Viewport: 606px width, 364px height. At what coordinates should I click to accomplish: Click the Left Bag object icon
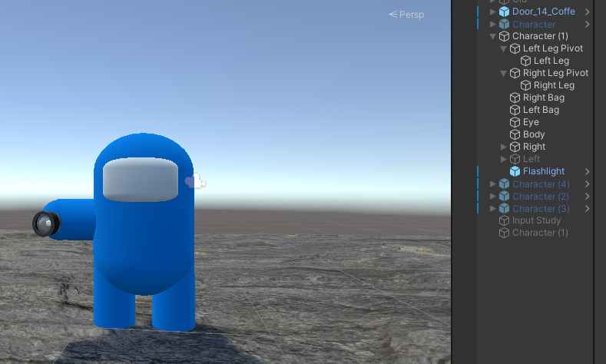click(515, 110)
